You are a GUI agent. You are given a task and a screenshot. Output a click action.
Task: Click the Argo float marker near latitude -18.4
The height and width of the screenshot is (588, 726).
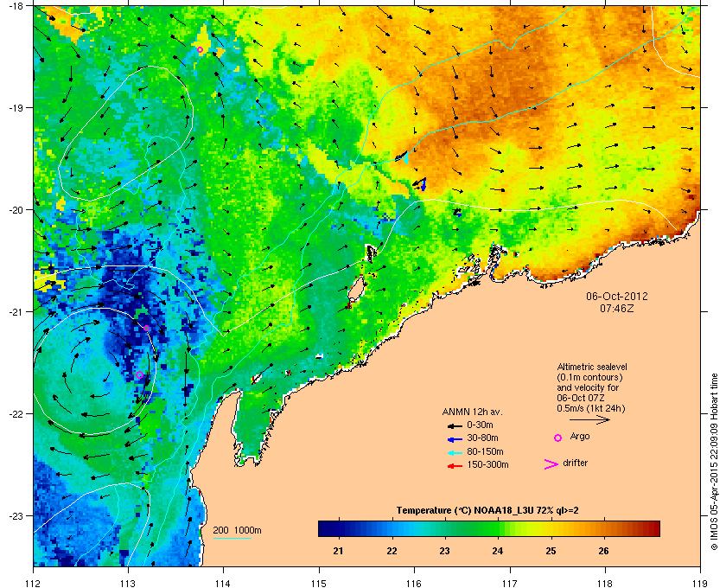tap(200, 50)
